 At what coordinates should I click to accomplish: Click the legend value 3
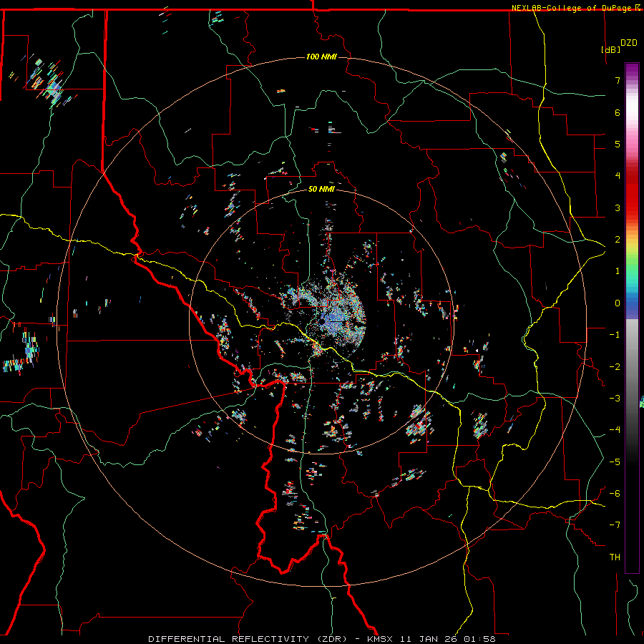tap(618, 208)
